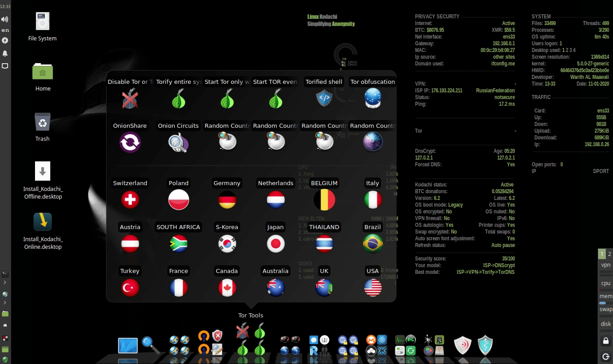Image resolution: width=613 pixels, height=364 pixels.
Task: Open terminal launcher in left panel
Action: click(5, 273)
